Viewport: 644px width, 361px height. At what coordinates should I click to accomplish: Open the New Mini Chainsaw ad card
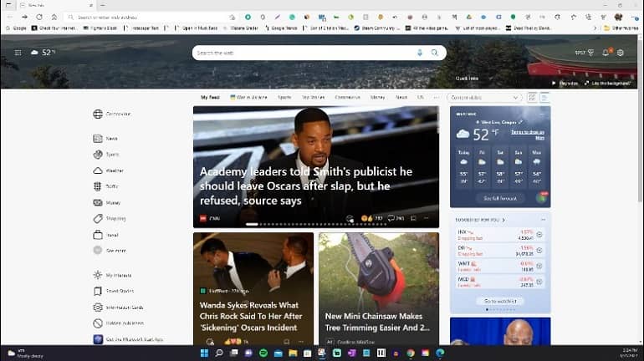point(379,289)
